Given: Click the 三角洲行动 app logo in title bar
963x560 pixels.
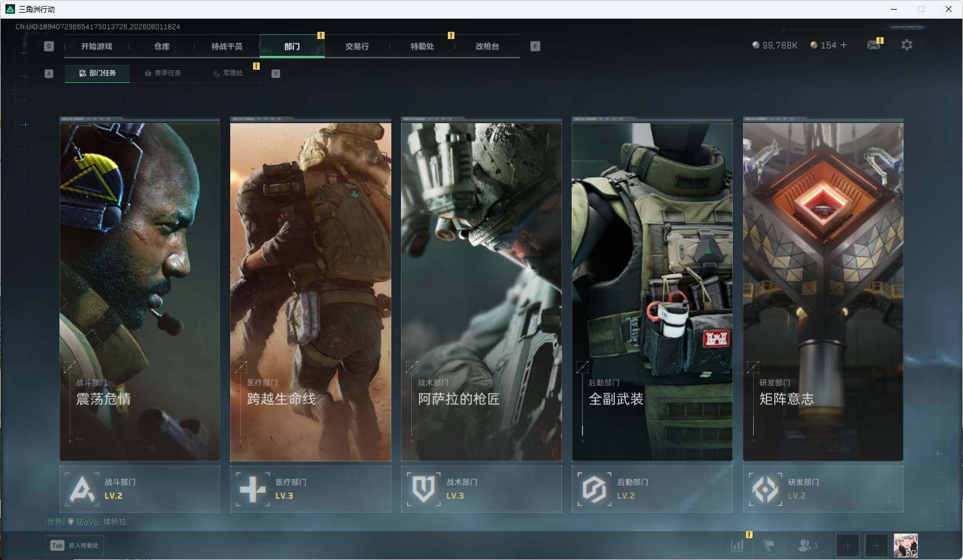Looking at the screenshot, I should (10, 9).
